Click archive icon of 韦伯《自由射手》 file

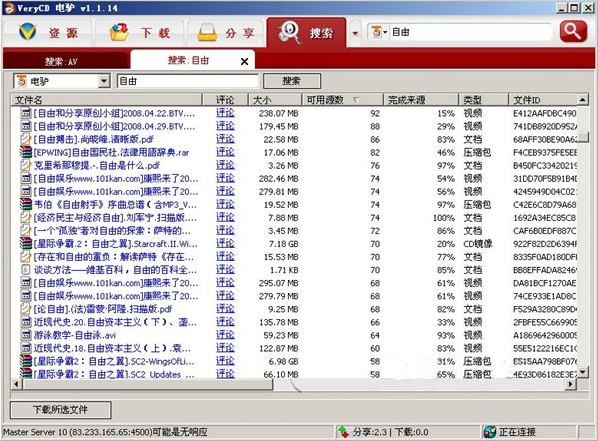click(x=26, y=204)
